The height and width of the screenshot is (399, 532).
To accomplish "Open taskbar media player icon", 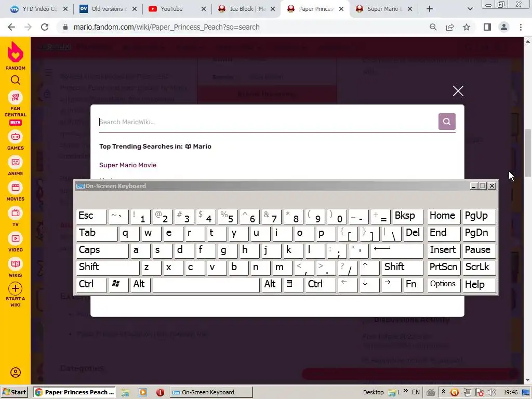I will (x=143, y=393).
